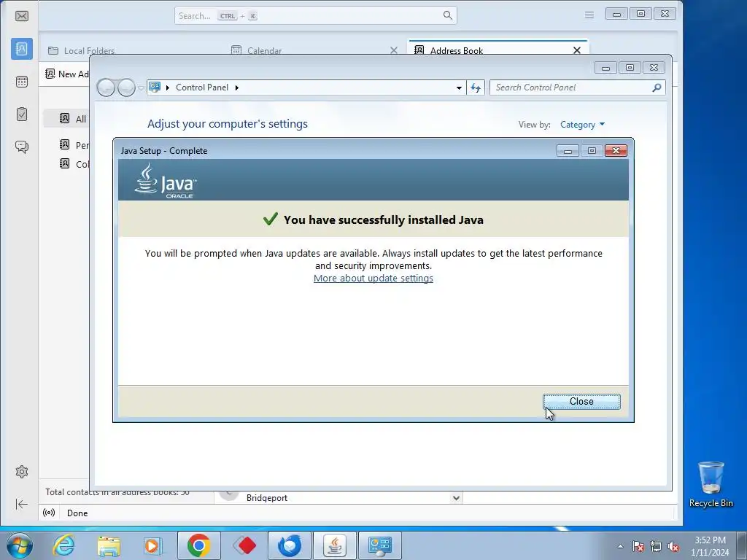747x560 pixels.
Task: Switch to the Calendar tab
Action: (264, 51)
